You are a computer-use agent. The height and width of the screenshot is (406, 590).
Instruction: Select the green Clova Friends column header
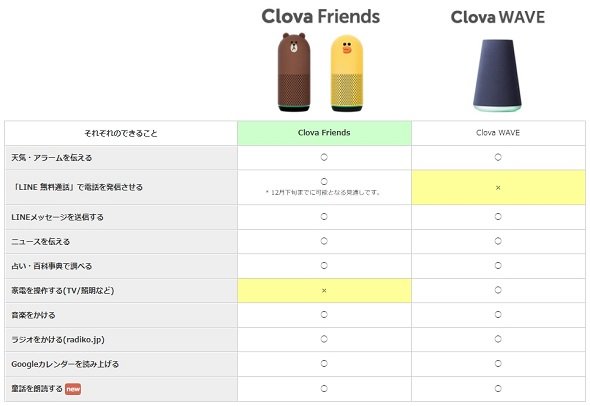pyautogui.click(x=324, y=133)
